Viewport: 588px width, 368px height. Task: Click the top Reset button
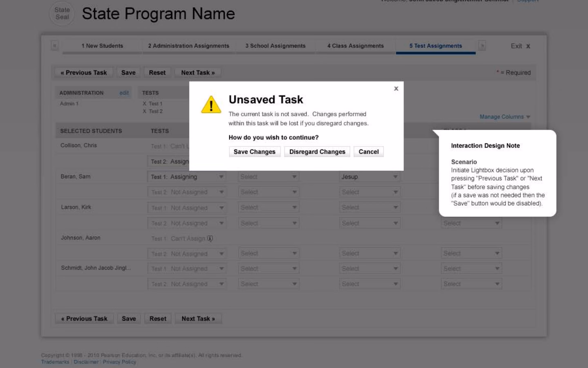pos(157,72)
